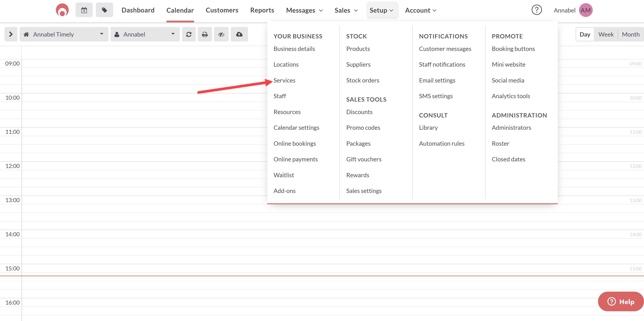
Task: Open Add-ons page
Action: pyautogui.click(x=284, y=191)
